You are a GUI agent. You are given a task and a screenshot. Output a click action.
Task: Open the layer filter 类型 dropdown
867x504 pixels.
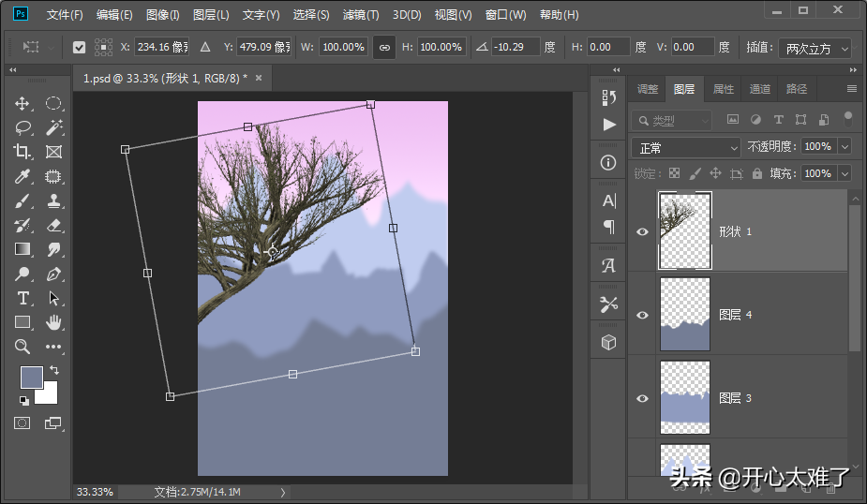pos(671,121)
